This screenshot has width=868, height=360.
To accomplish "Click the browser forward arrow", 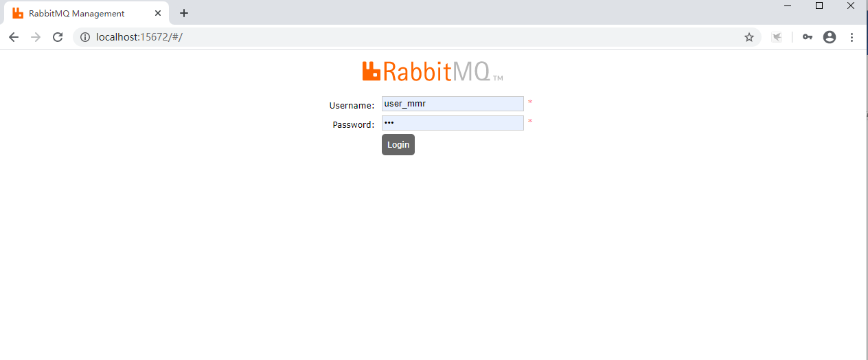I will click(x=36, y=37).
